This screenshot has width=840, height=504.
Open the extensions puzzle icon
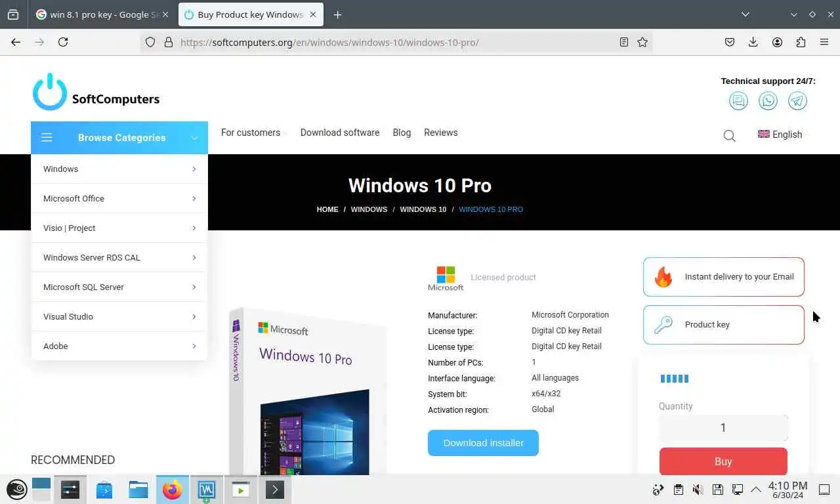click(x=801, y=42)
